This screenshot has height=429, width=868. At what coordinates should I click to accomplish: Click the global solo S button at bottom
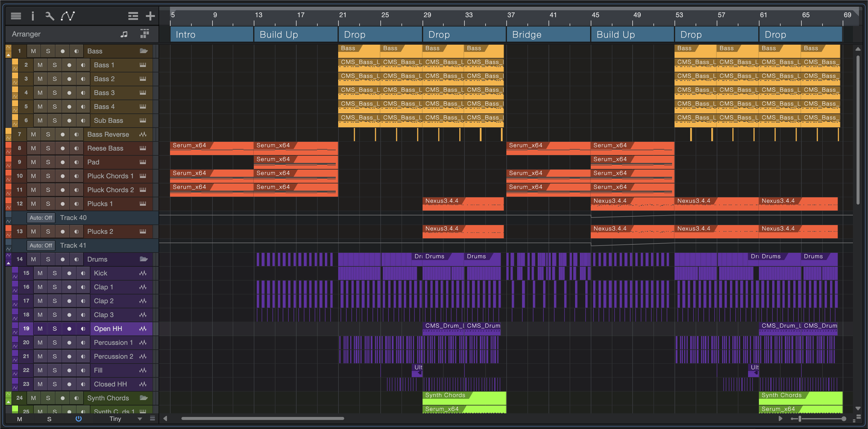[49, 419]
